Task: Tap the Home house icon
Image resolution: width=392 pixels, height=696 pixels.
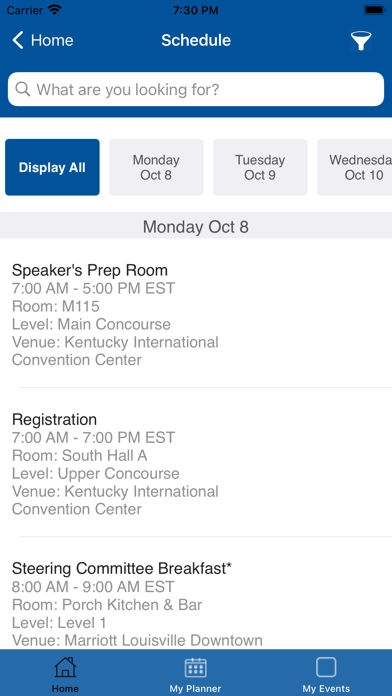Action: tap(65, 667)
